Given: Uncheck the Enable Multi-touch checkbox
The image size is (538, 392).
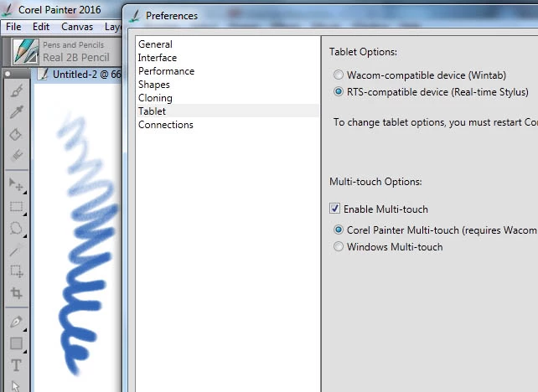Looking at the screenshot, I should coord(334,209).
